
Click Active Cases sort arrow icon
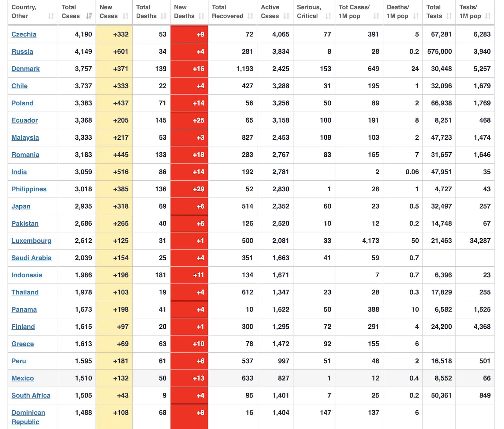(286, 16)
